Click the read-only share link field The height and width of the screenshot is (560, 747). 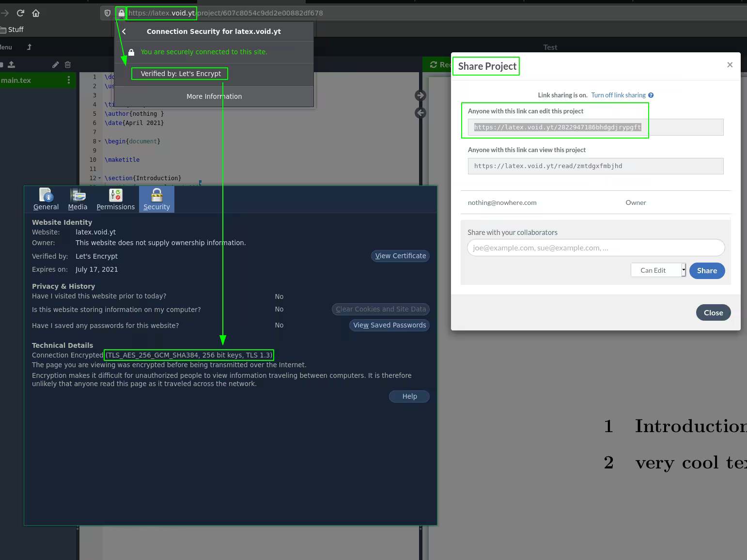595,166
